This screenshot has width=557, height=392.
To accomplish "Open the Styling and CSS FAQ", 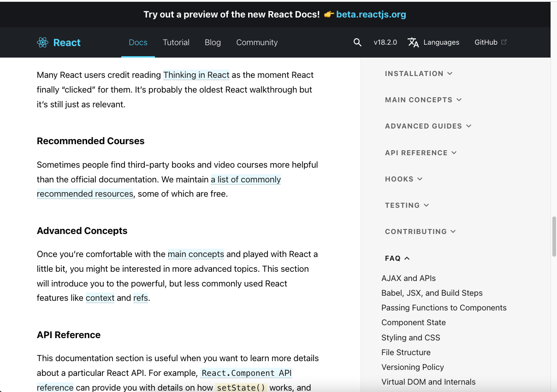I will tap(411, 338).
